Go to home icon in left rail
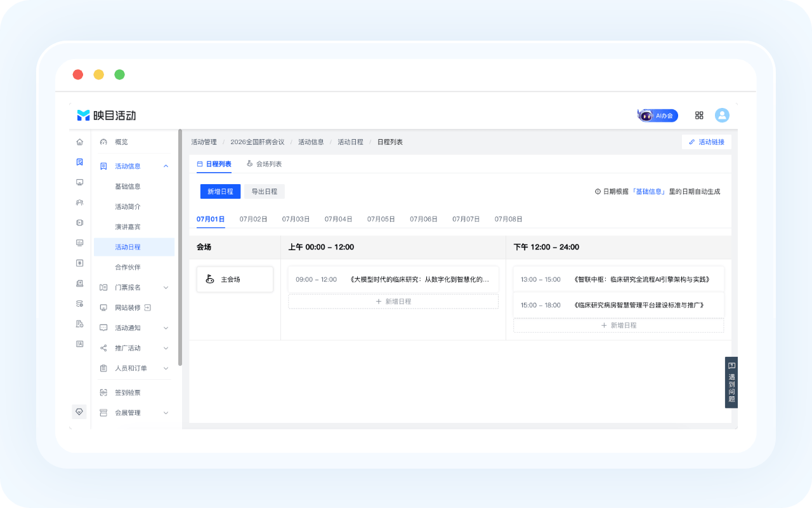The image size is (812, 508). 79,142
